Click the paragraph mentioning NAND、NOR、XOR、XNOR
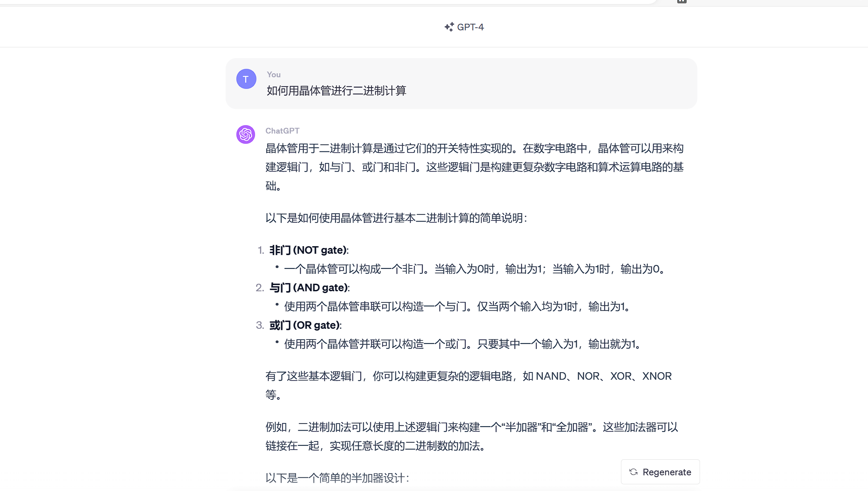The height and width of the screenshot is (491, 868). click(468, 376)
